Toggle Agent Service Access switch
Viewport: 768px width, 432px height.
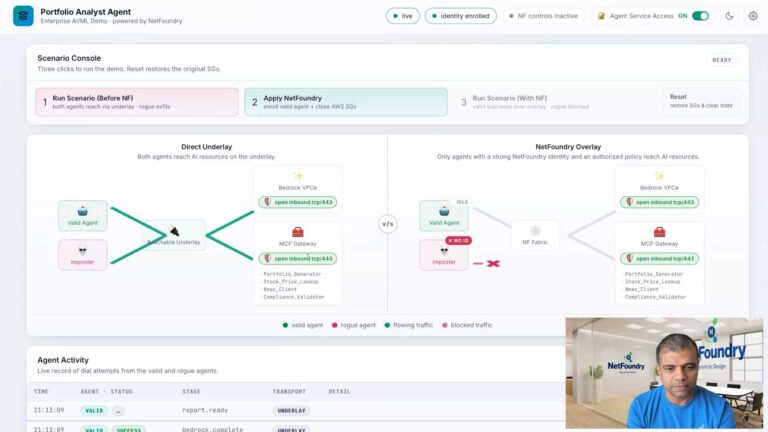pos(700,16)
